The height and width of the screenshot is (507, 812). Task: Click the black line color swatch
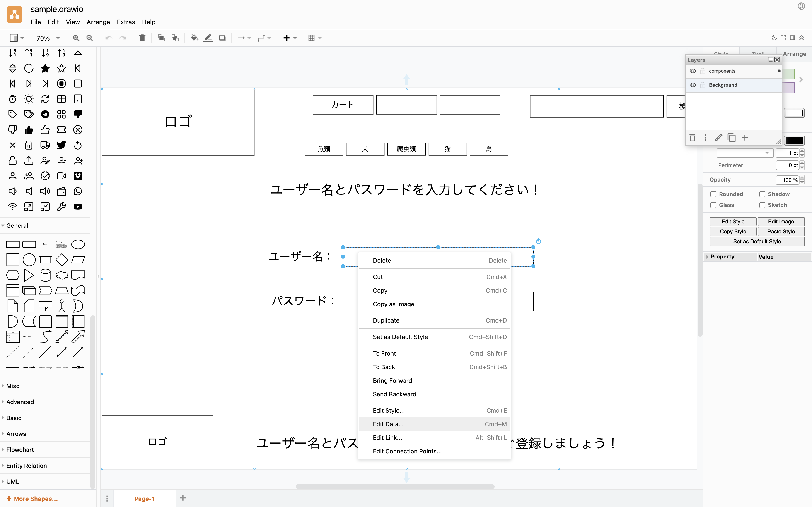tap(794, 141)
